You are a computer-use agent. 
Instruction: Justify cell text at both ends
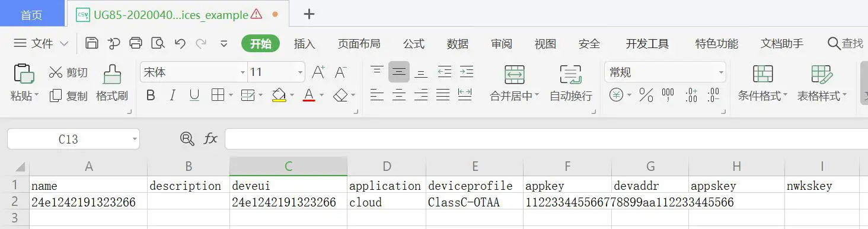pos(443,94)
